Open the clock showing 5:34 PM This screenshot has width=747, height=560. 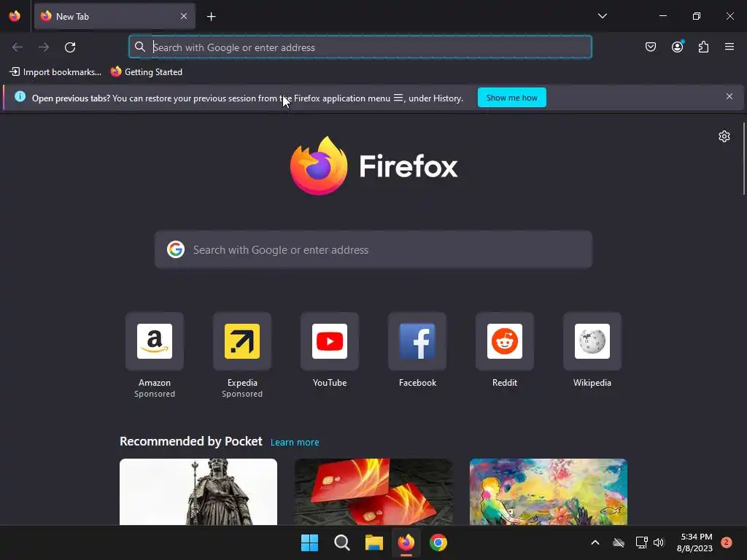pos(694,542)
